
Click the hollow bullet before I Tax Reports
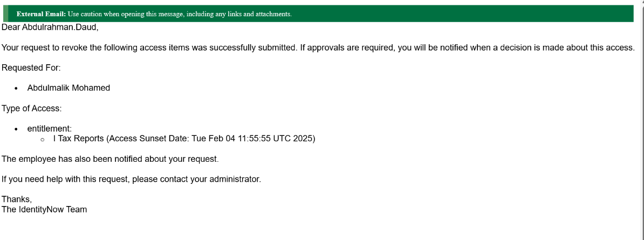click(x=43, y=140)
